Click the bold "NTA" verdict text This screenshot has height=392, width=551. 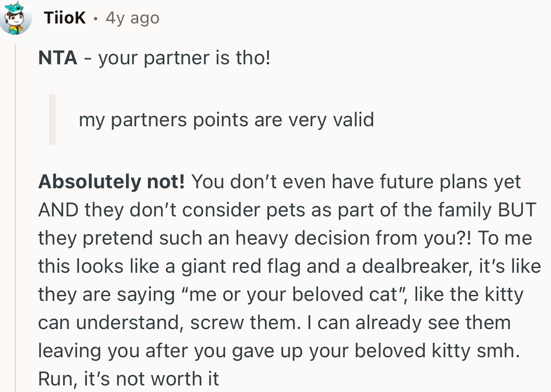(57, 58)
